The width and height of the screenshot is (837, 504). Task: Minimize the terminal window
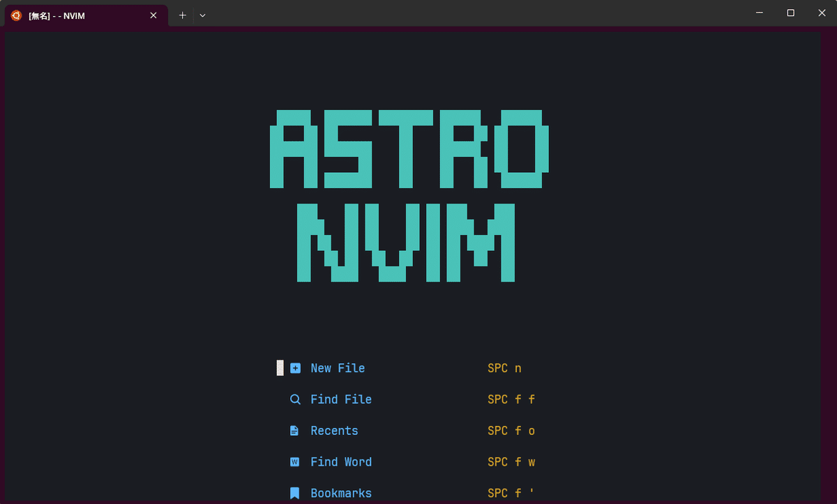(x=758, y=13)
